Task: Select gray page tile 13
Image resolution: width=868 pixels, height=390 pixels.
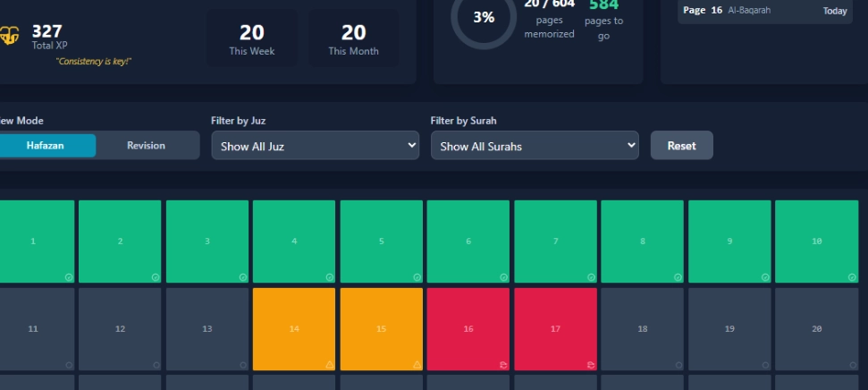Action: [207, 329]
